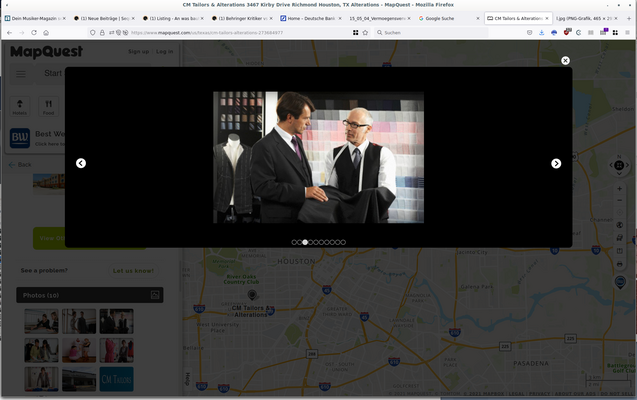The height and width of the screenshot is (400, 637).
Task: Zoom out on the map
Action: click(619, 200)
